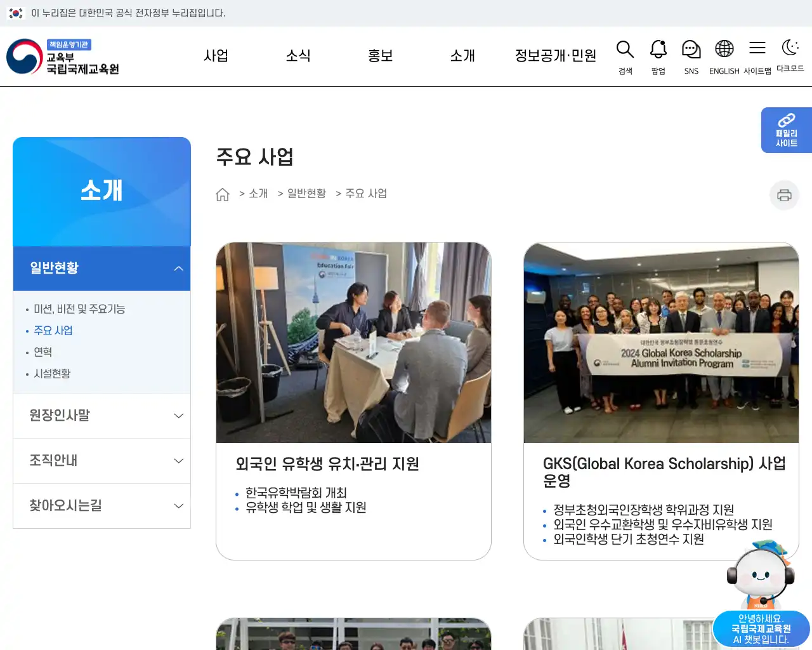
Task: Click the 주요 사업 breadcrumb link
Action: [366, 194]
